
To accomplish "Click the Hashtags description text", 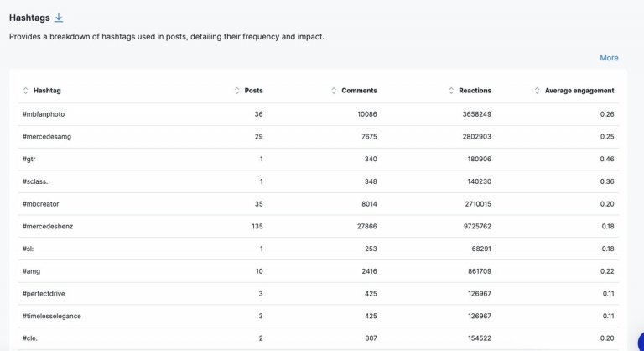I will coord(166,37).
